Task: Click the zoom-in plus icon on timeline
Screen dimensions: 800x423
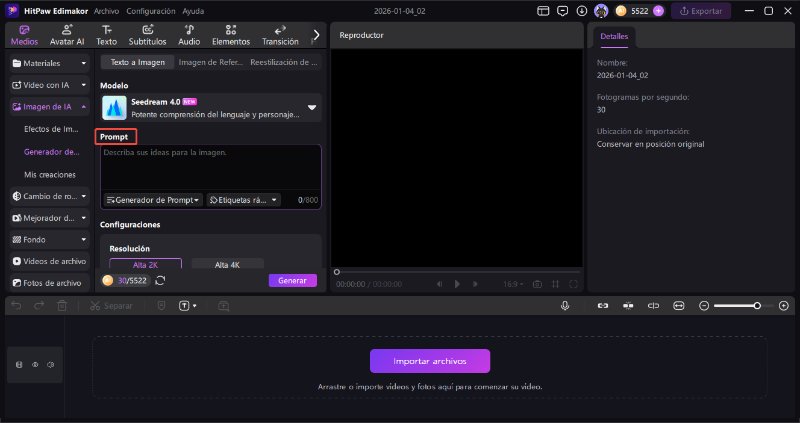Action: coord(783,305)
